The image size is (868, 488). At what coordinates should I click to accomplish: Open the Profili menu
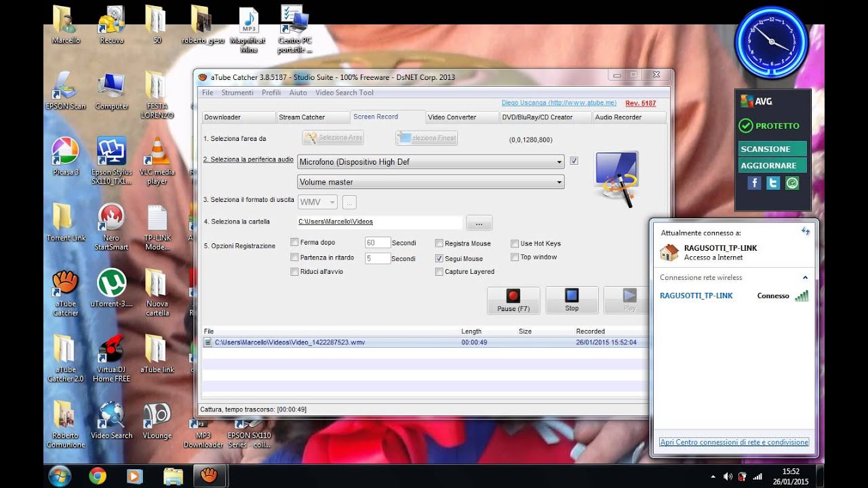point(271,93)
